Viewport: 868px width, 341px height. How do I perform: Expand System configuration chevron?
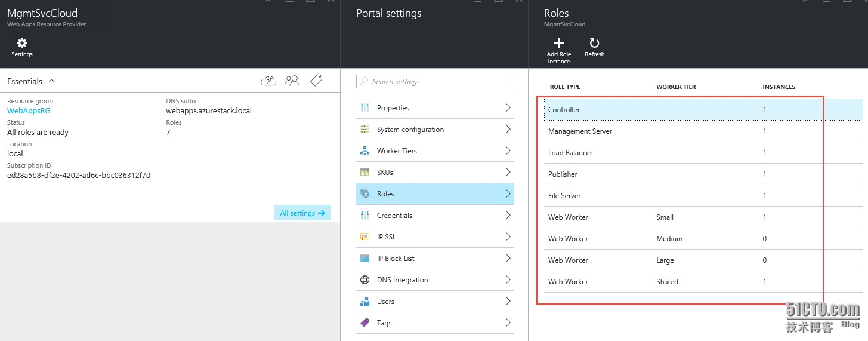click(x=508, y=129)
